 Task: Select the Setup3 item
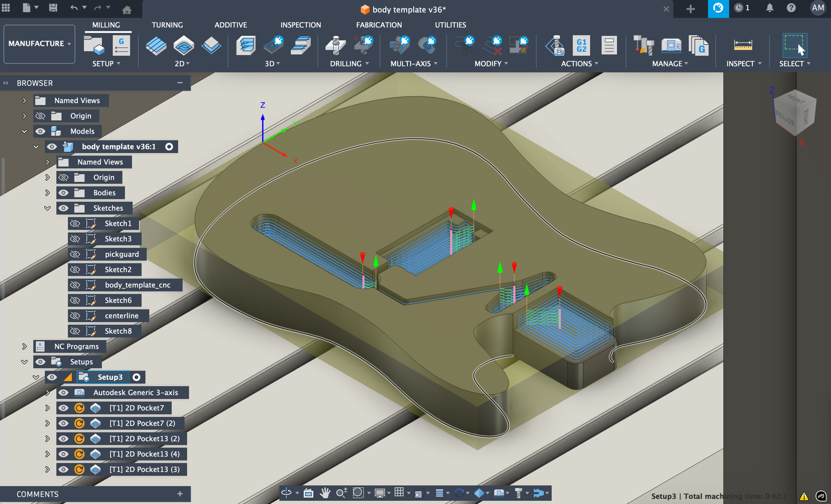point(110,377)
